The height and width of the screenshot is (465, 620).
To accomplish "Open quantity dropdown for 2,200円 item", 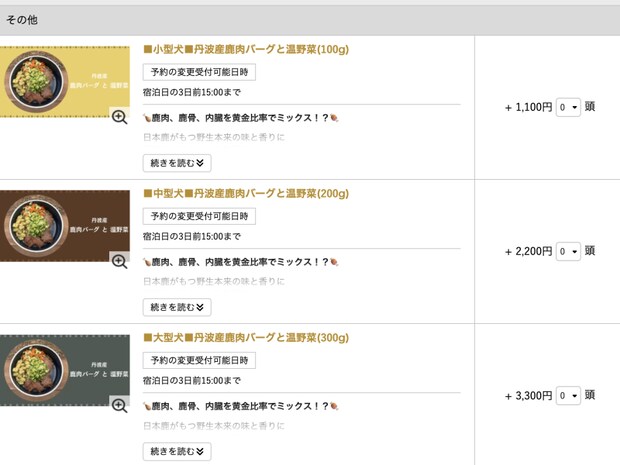I will coord(568,252).
